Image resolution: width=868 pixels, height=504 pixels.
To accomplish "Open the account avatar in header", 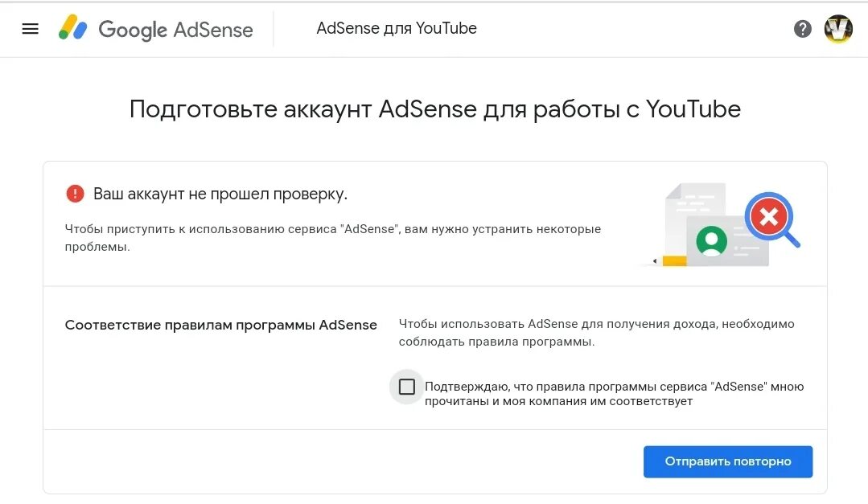I will point(838,29).
